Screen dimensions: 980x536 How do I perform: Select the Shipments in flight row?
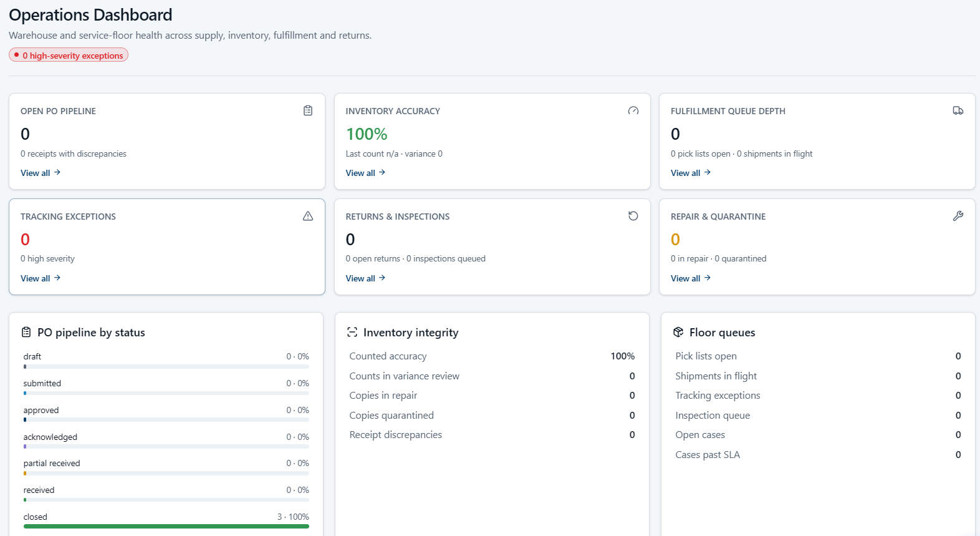(x=818, y=376)
